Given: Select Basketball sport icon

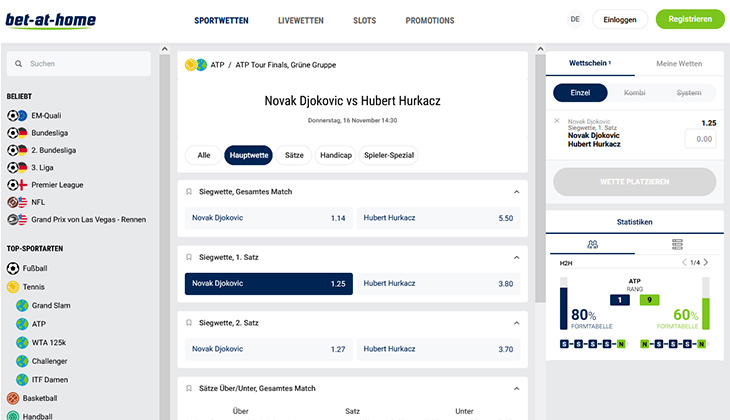Looking at the screenshot, I should (x=13, y=398).
